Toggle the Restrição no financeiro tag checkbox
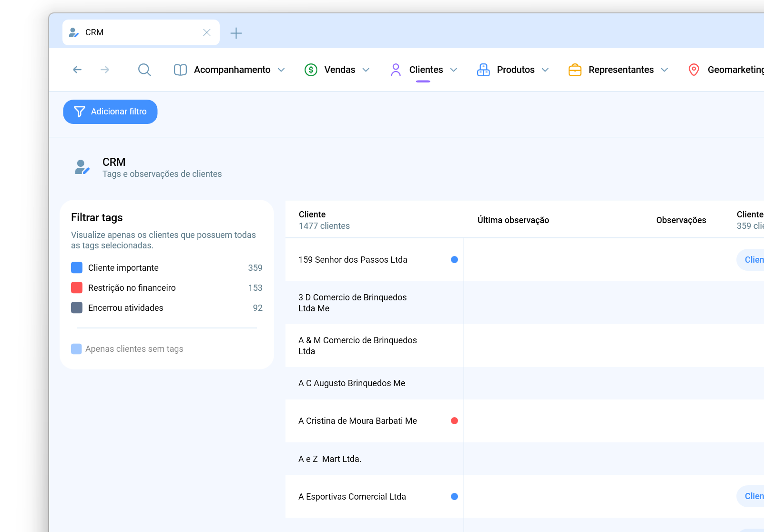 click(x=77, y=287)
